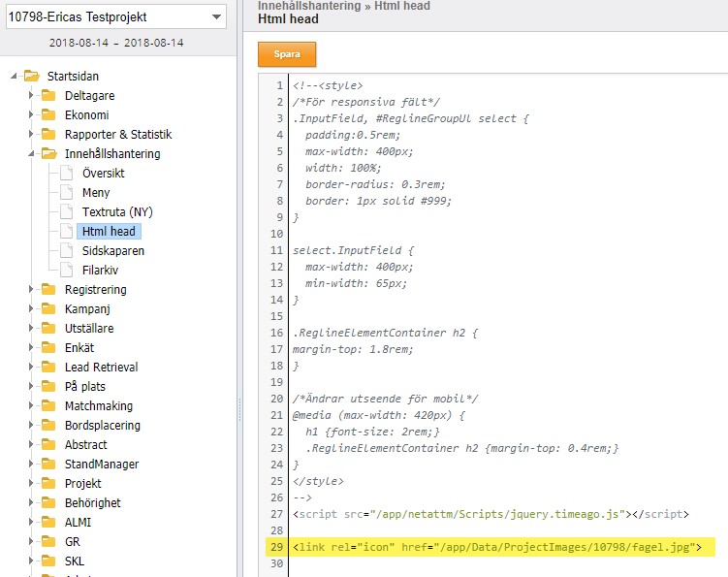The height and width of the screenshot is (577, 728).
Task: Collapse the Startsidan root node
Action: click(x=14, y=76)
